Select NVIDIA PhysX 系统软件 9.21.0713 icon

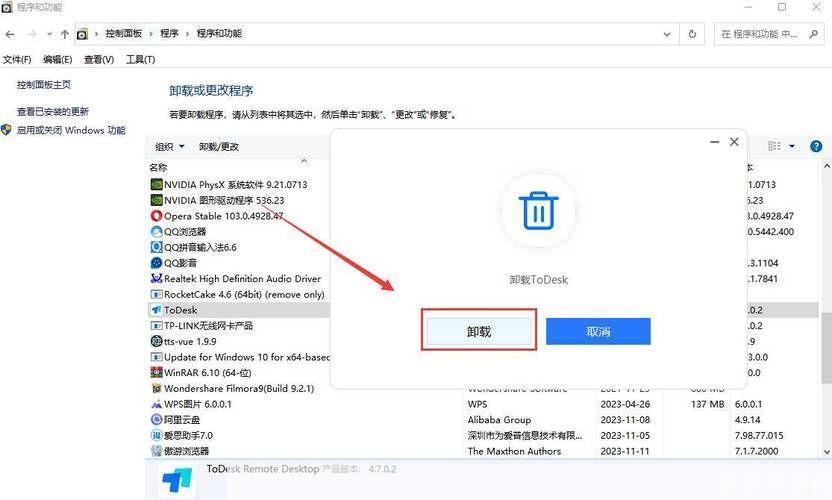pos(156,184)
